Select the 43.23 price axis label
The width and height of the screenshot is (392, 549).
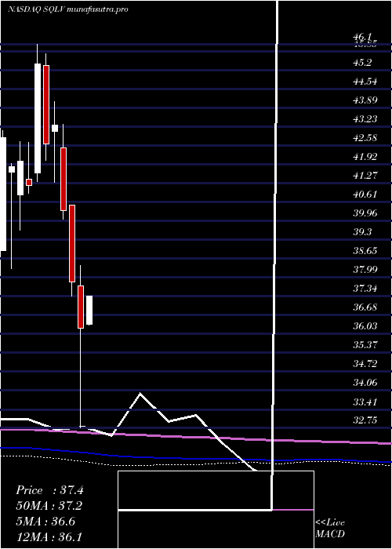click(365, 119)
